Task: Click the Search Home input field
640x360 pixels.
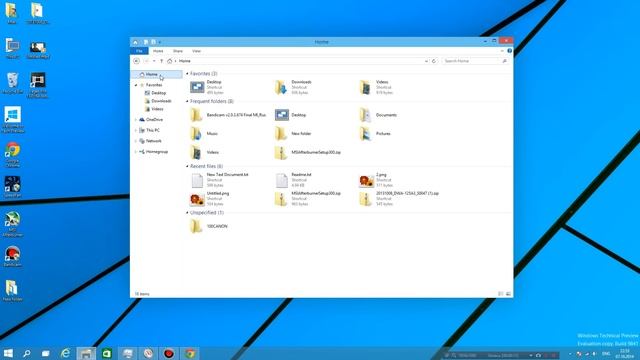Action: 472,61
